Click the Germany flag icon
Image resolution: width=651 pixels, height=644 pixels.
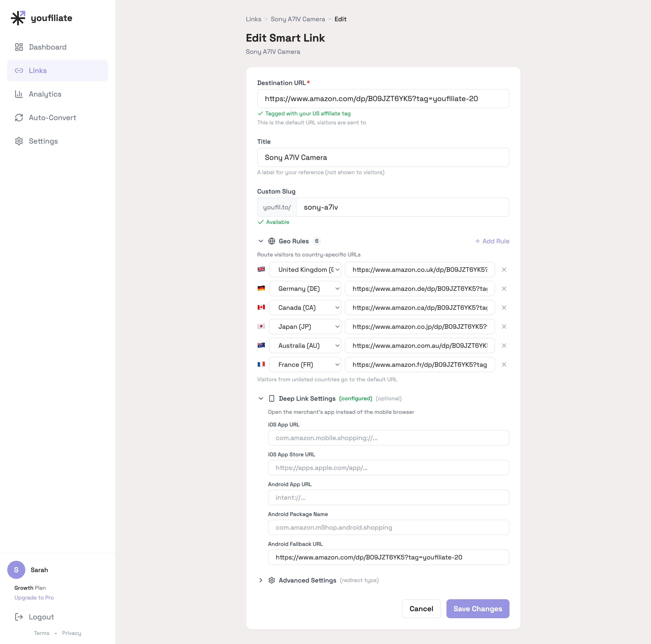coord(261,288)
